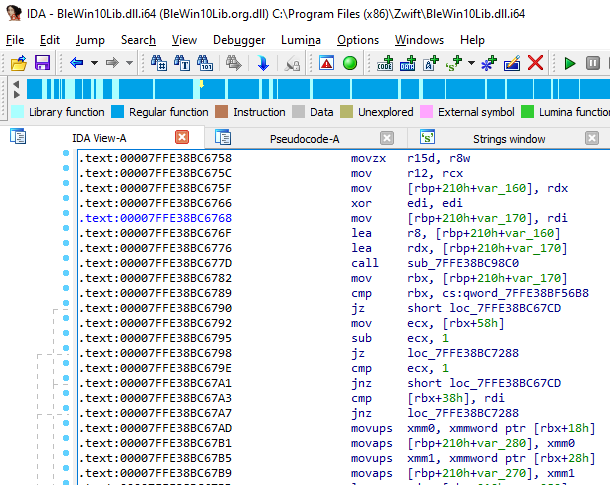Image resolution: width=610 pixels, height=485 pixels.
Task: Pause the process with pause button
Action: click(x=593, y=63)
